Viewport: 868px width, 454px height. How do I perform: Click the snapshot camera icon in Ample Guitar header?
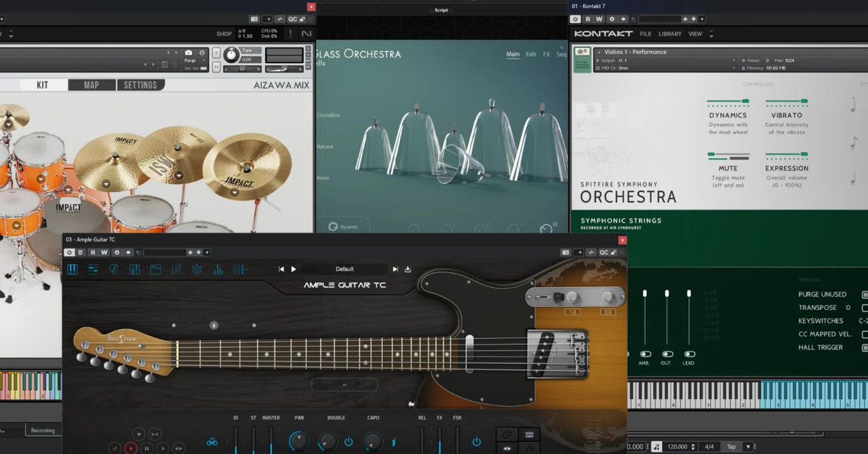click(566, 252)
